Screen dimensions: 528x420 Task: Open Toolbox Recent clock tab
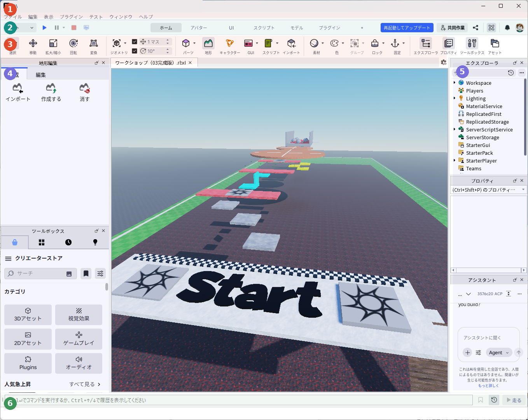click(x=68, y=242)
